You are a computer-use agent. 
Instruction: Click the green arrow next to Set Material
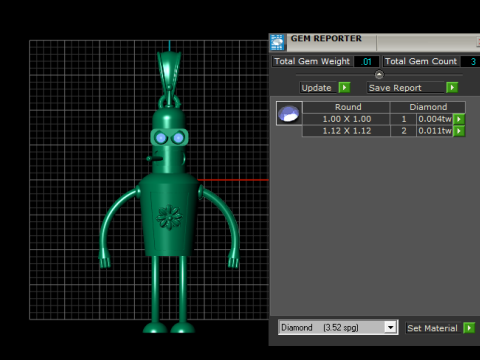click(469, 328)
